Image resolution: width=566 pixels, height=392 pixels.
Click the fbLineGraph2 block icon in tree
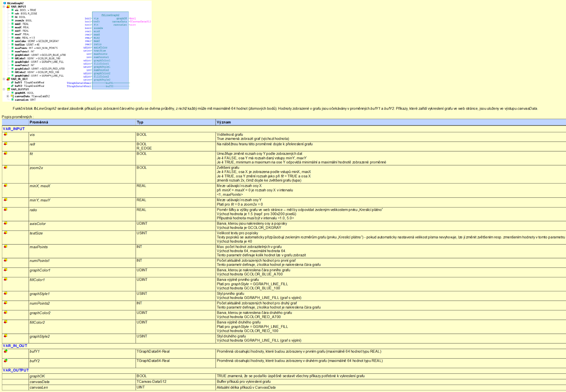[5, 3]
